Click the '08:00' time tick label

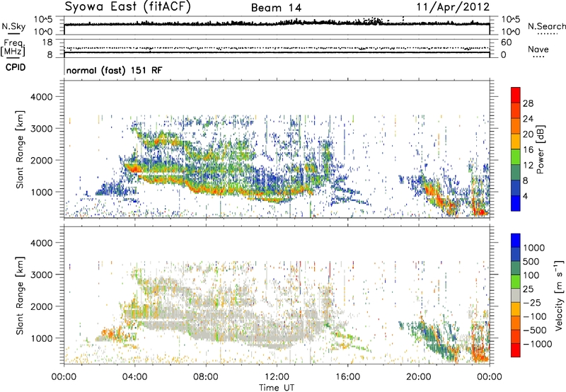205,377
